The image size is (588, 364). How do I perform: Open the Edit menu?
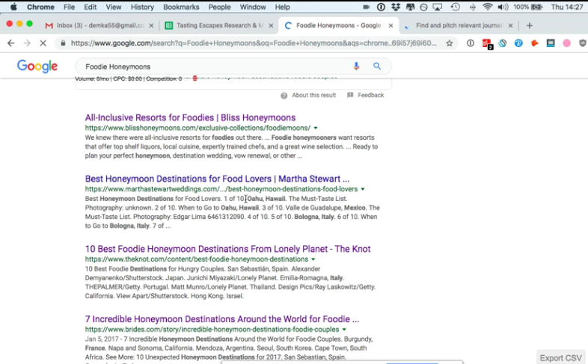tap(90, 7)
